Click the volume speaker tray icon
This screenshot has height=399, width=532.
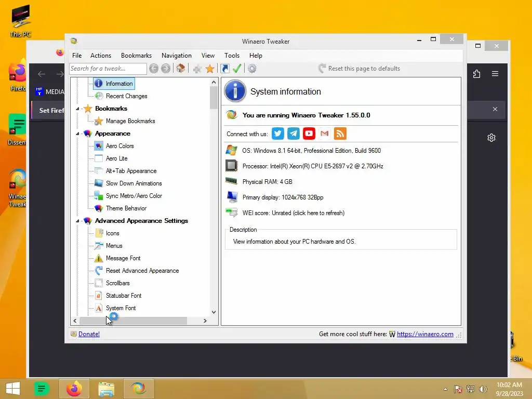tap(483, 389)
